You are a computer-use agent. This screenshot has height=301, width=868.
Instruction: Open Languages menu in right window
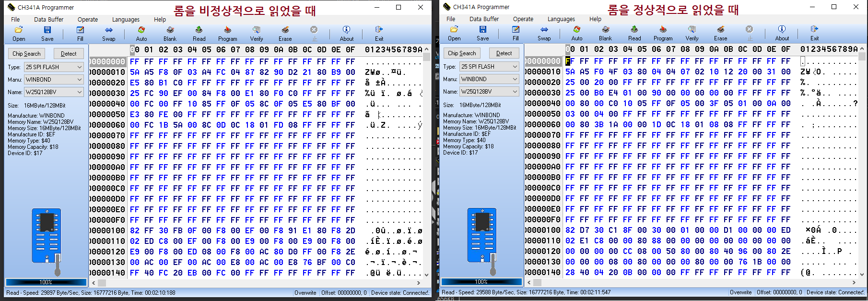[561, 19]
